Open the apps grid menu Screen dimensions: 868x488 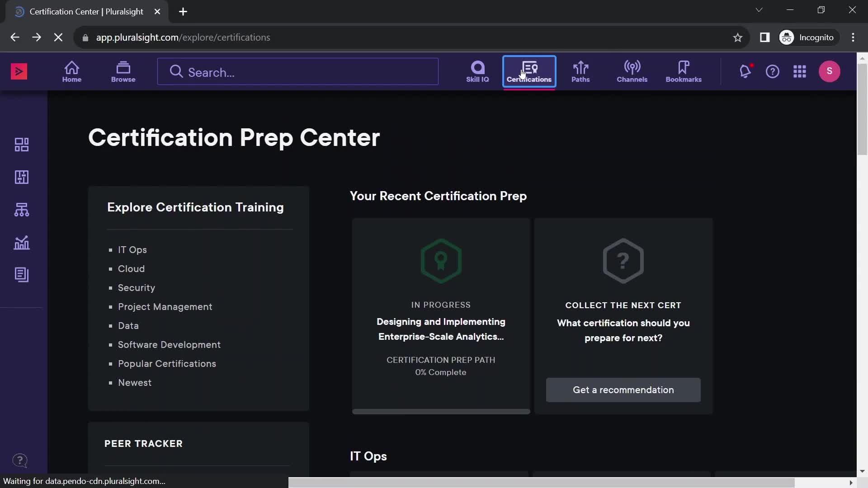(800, 71)
